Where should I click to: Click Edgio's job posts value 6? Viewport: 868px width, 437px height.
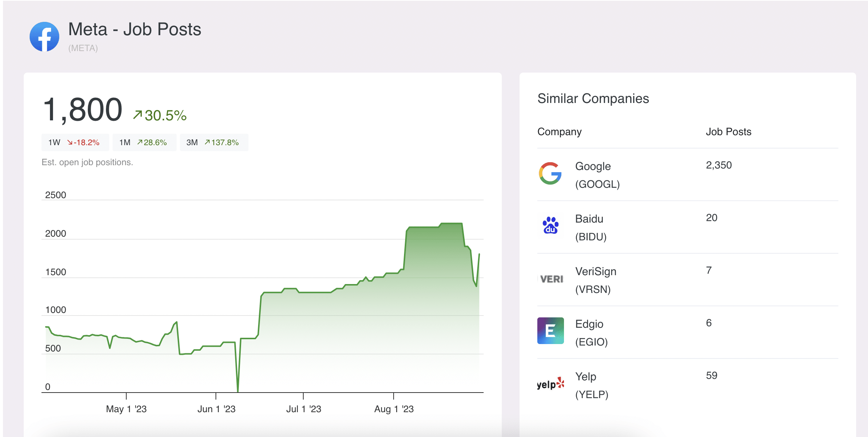[709, 323]
